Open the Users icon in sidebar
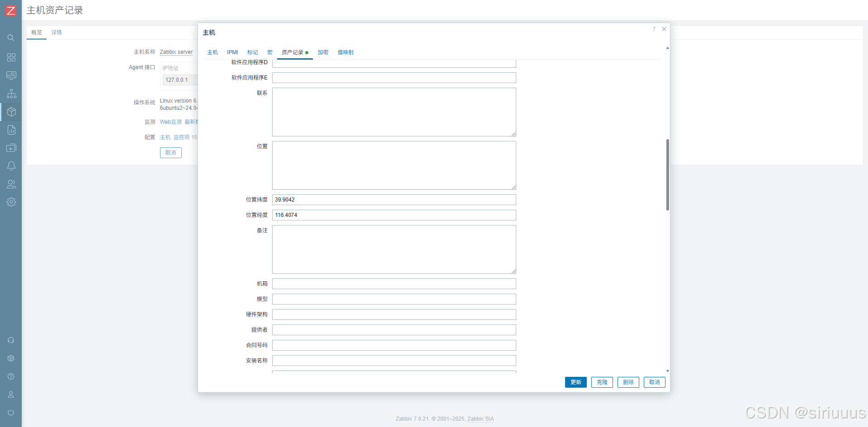 pyautogui.click(x=11, y=184)
